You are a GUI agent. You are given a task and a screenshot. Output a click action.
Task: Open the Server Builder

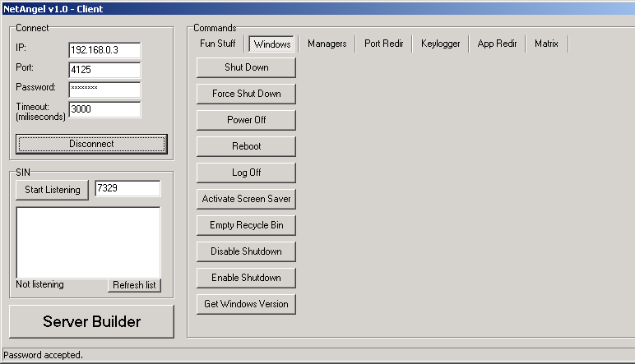91,321
